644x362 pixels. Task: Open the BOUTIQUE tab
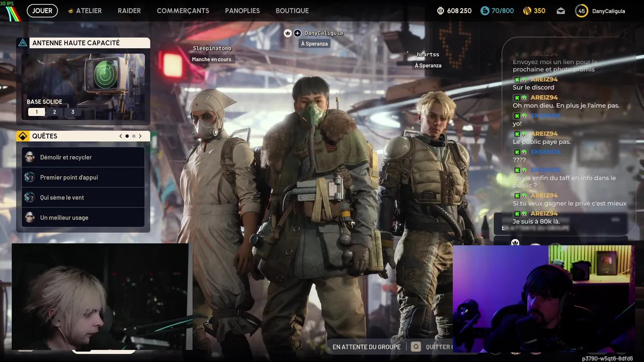coord(292,11)
